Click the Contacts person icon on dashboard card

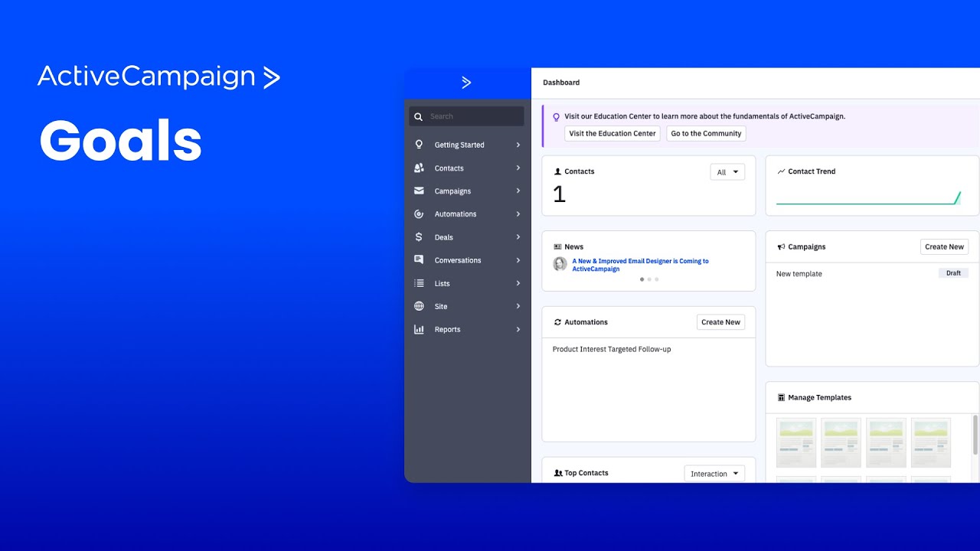tap(557, 171)
